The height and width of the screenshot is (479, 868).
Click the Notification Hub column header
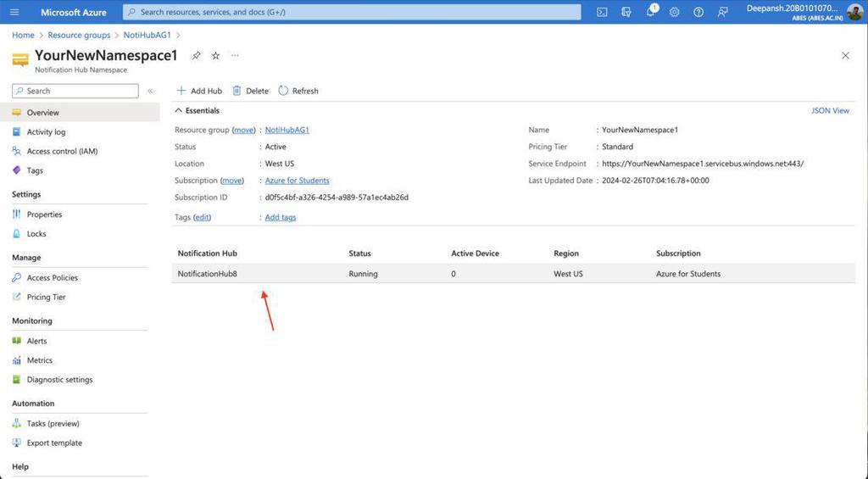(x=207, y=253)
